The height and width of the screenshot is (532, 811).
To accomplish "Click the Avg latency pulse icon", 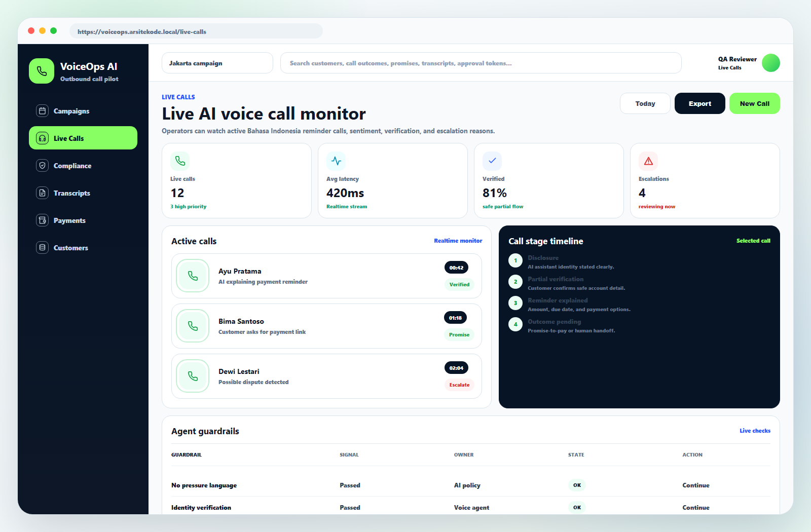I will coord(336,161).
